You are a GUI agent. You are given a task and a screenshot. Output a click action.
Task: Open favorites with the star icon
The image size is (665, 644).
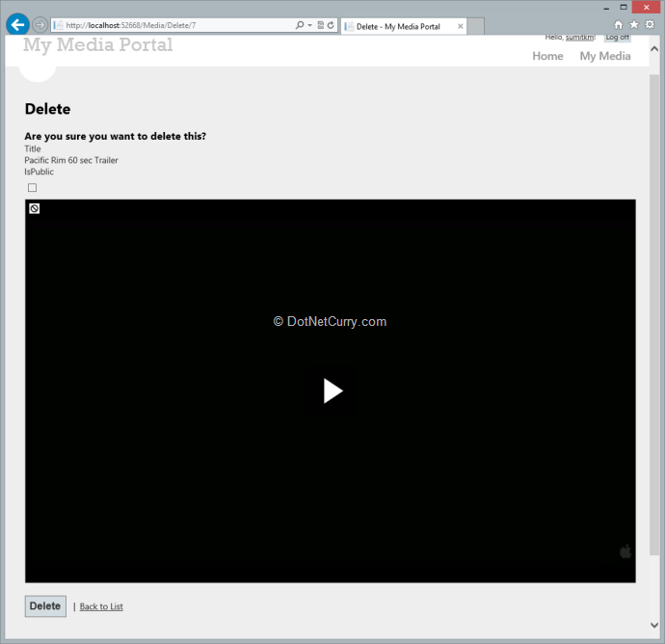click(634, 25)
